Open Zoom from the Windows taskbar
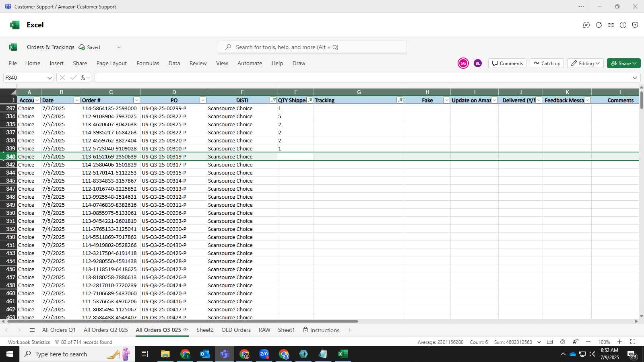 [264, 354]
